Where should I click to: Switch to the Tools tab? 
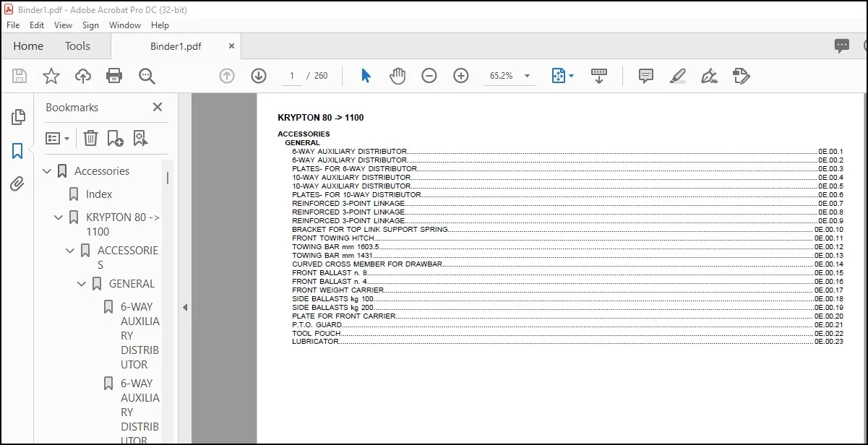click(77, 46)
